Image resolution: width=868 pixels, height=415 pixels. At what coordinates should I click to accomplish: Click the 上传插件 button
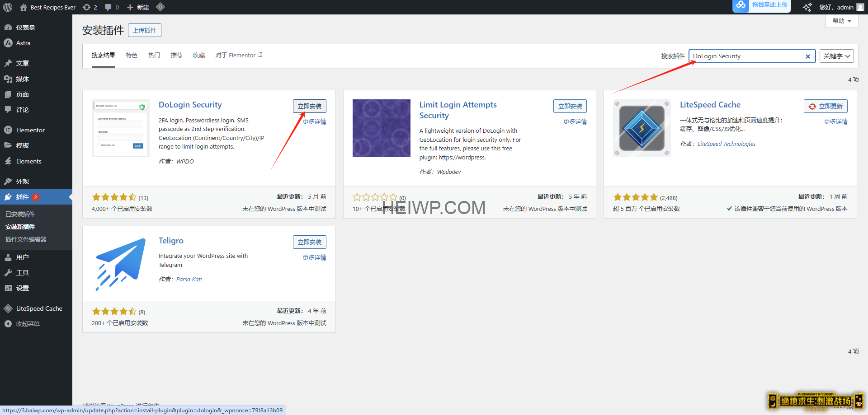(x=145, y=30)
